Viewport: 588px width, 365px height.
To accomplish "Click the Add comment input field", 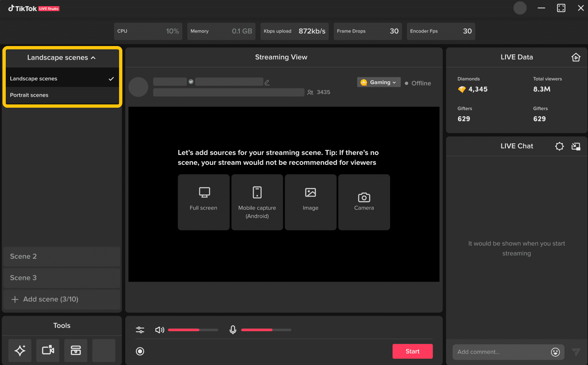I will pyautogui.click(x=502, y=352).
